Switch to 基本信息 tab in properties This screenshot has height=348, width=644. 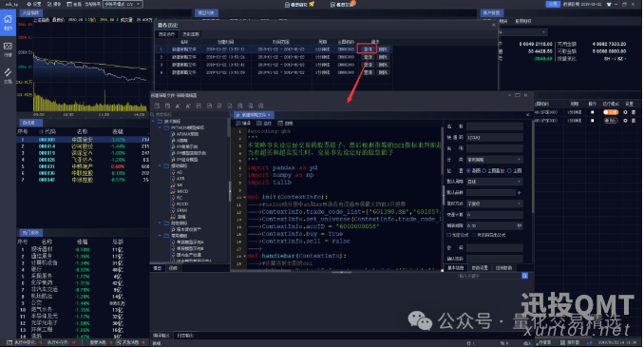(x=456, y=268)
